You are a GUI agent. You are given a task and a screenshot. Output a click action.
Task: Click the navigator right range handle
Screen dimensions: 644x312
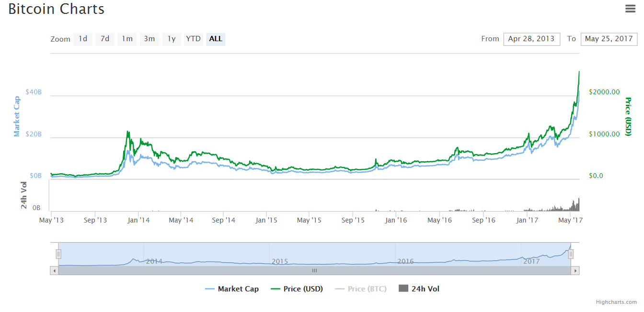[571, 254]
